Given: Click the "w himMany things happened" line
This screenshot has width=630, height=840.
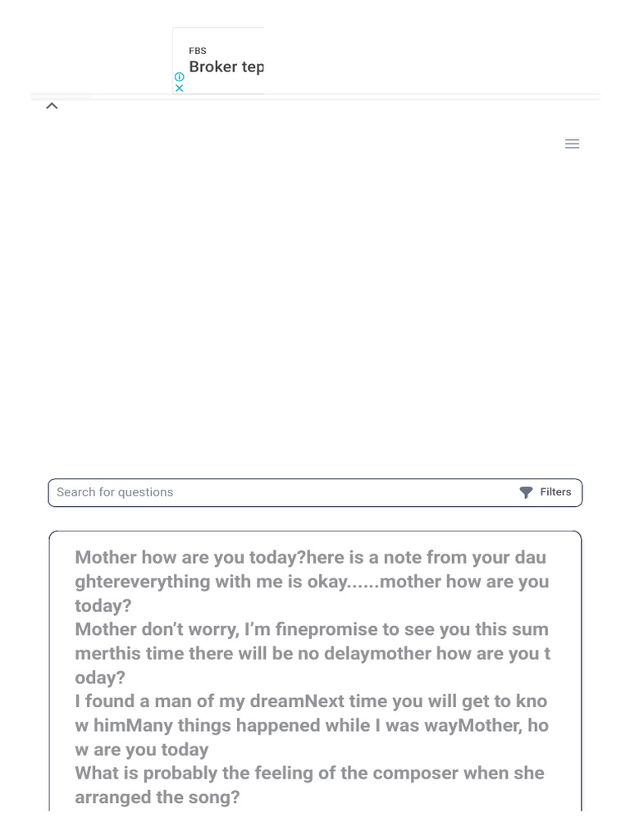Looking at the screenshot, I should pyautogui.click(x=312, y=725).
